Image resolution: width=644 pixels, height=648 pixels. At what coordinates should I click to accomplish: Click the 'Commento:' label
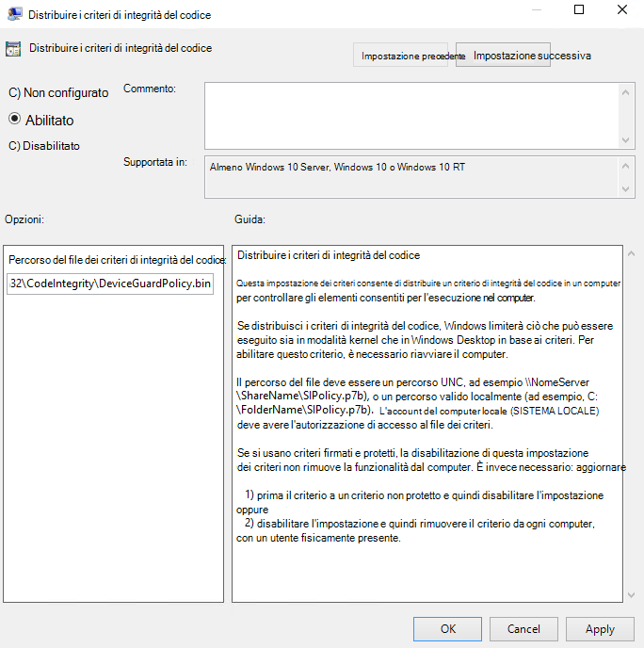click(x=149, y=89)
